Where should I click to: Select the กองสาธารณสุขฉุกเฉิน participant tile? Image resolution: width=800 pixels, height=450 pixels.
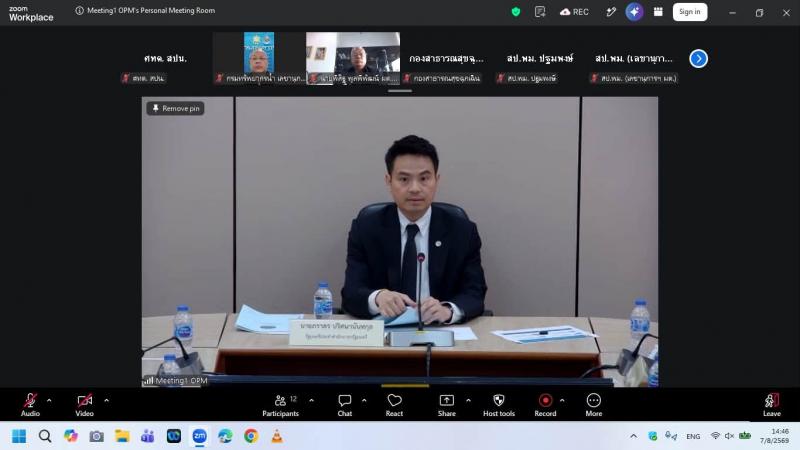click(446, 59)
